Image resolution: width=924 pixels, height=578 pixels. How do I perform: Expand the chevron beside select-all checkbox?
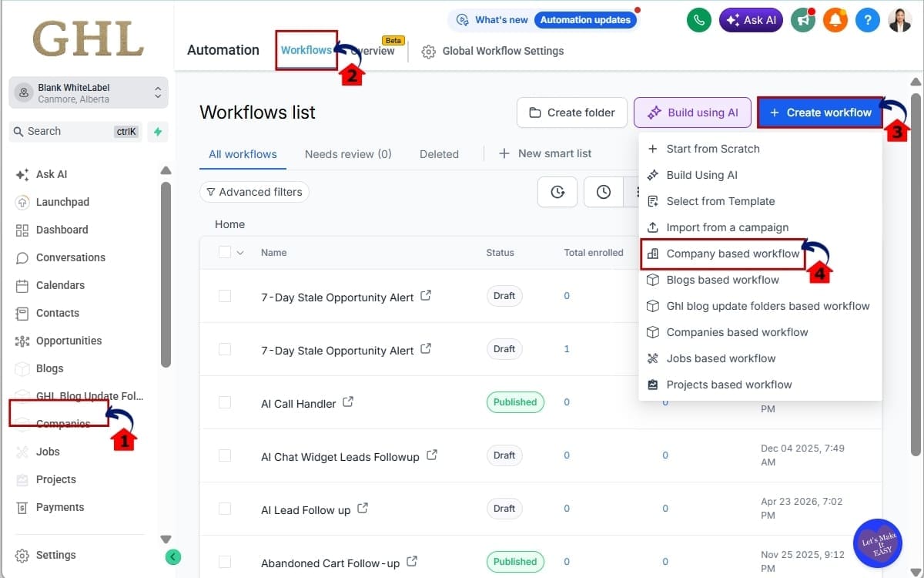[240, 252]
